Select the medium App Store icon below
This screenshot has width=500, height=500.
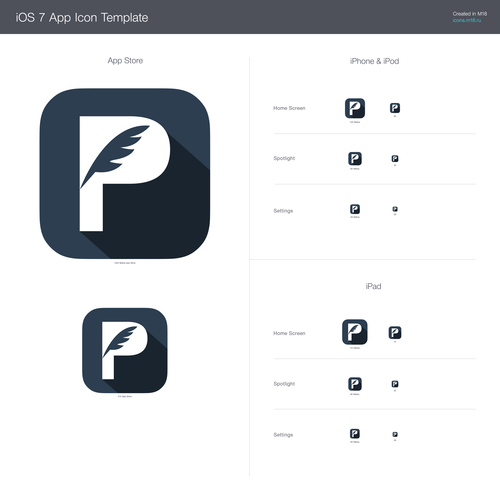pos(125,350)
